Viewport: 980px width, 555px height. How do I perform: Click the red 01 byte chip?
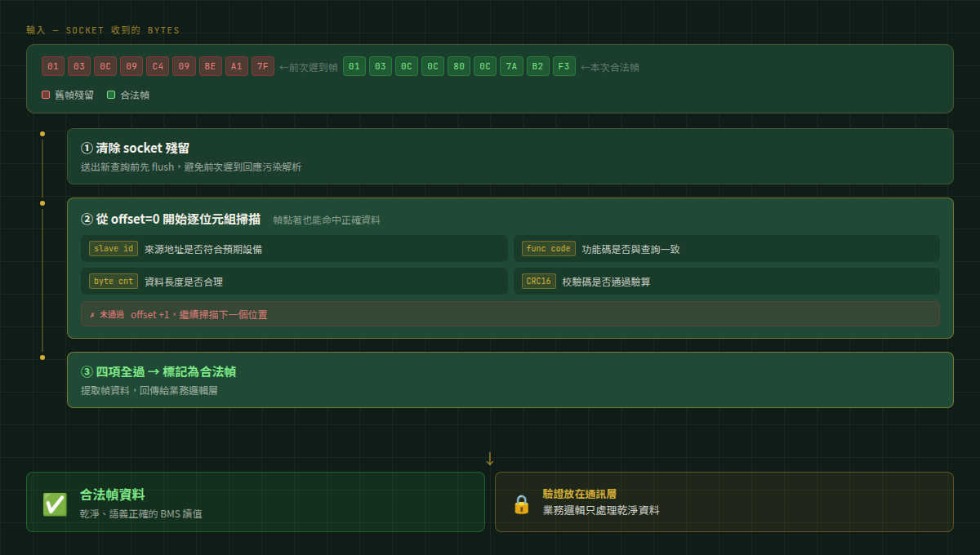[53, 66]
